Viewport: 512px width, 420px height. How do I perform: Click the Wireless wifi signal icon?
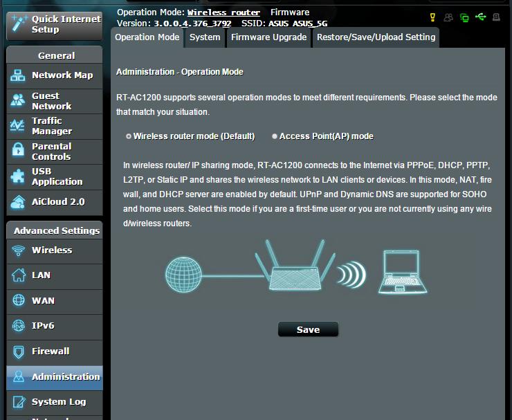18,250
